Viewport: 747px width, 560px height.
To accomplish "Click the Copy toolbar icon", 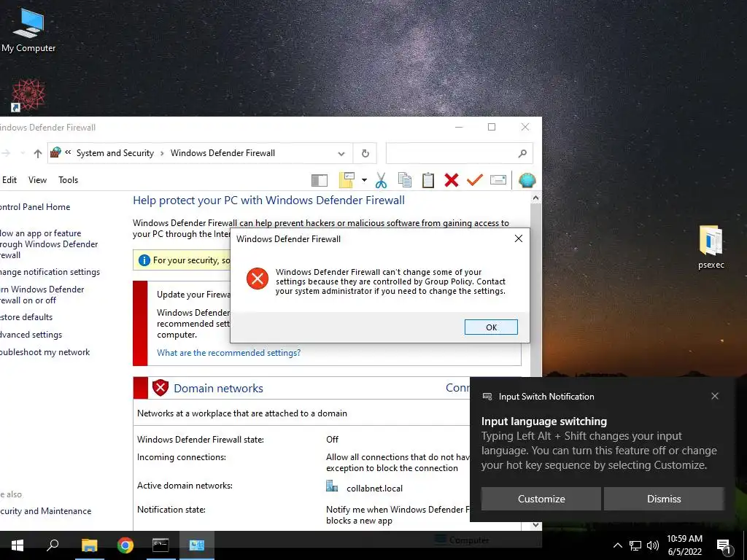I will pyautogui.click(x=404, y=180).
